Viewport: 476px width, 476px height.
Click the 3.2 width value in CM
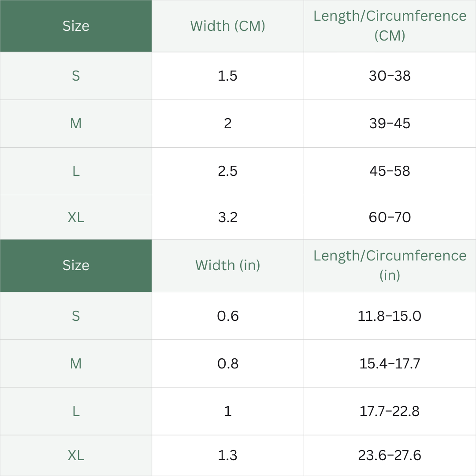pyautogui.click(x=228, y=217)
